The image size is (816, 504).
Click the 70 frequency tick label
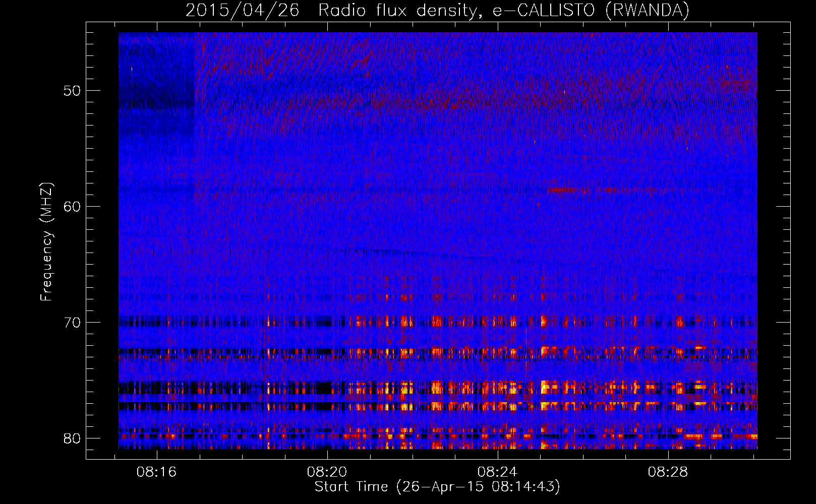[x=73, y=323]
